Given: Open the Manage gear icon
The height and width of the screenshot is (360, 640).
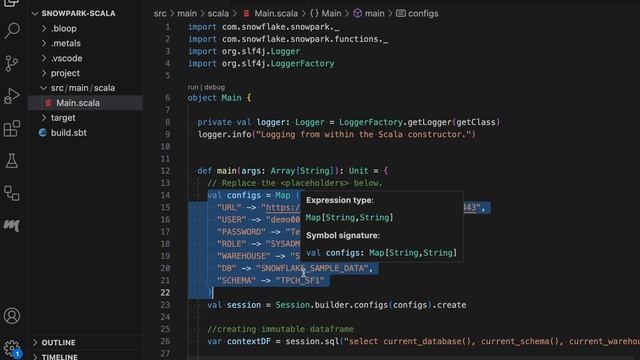Looking at the screenshot, I should [12, 348].
